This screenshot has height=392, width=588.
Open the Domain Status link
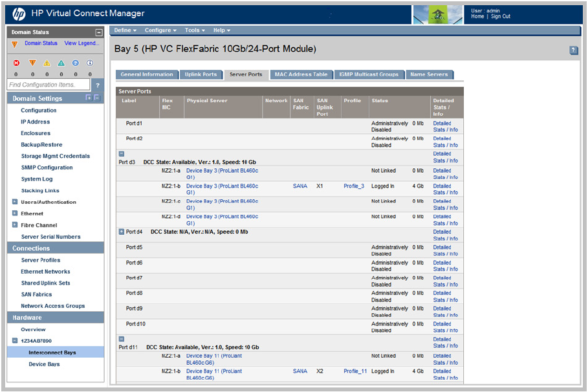coord(41,43)
